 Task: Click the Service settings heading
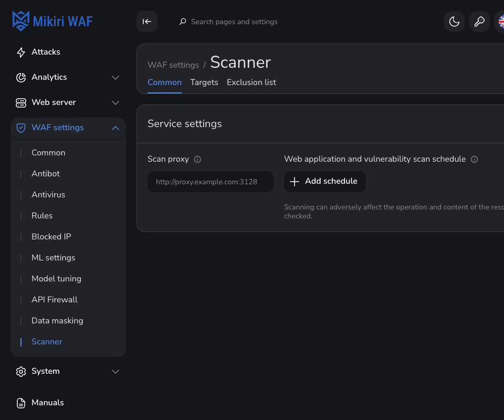[x=184, y=124]
